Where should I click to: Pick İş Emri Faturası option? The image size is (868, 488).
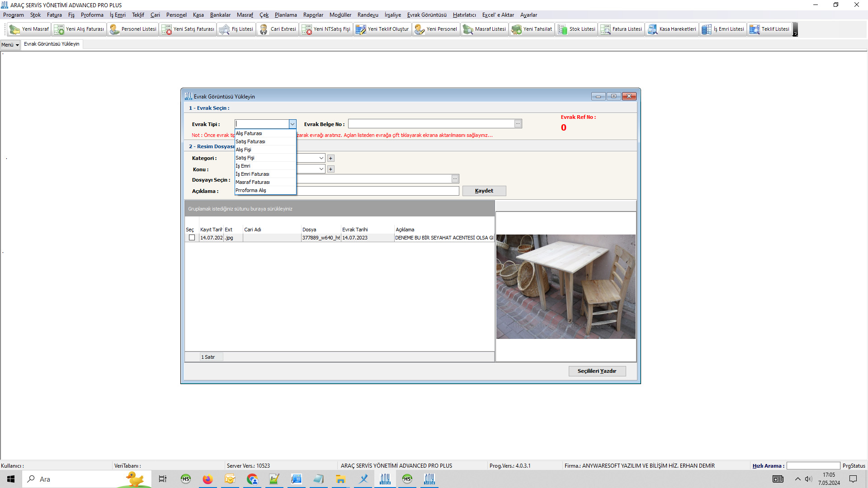[x=265, y=174]
